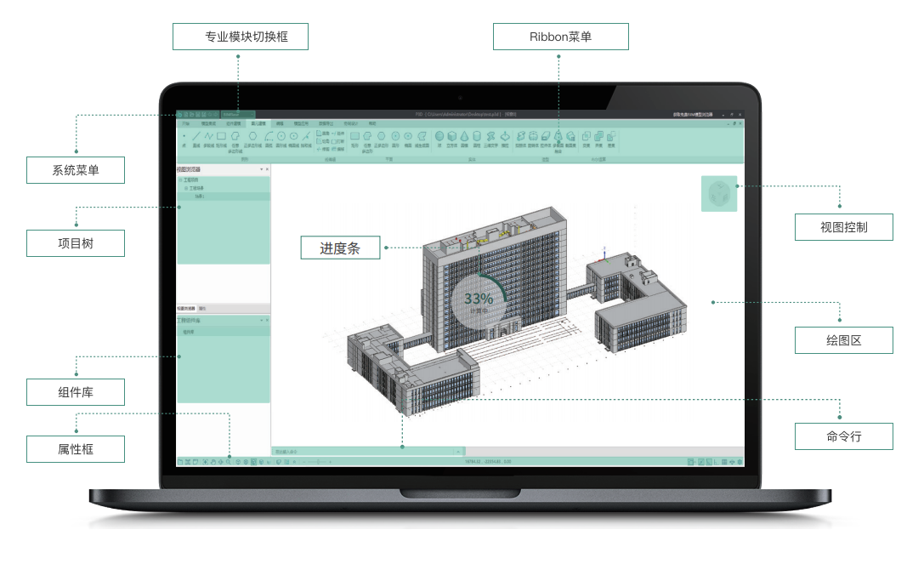Screen dimensions: 924x564
Task: Switch to the 图元建模 ribbon tab
Action: coord(258,123)
